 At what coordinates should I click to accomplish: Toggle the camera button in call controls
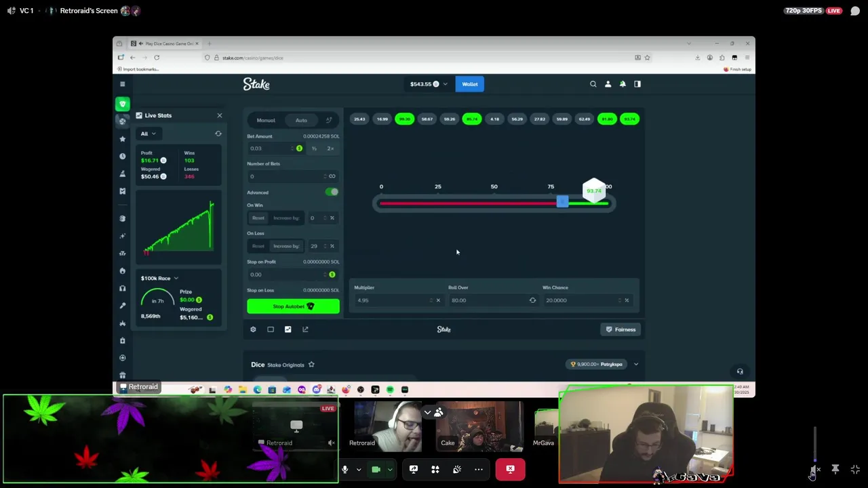point(376,469)
